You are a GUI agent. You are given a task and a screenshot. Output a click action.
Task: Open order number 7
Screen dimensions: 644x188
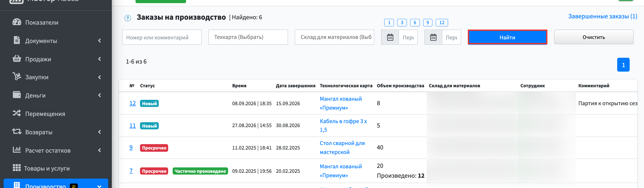(x=131, y=171)
